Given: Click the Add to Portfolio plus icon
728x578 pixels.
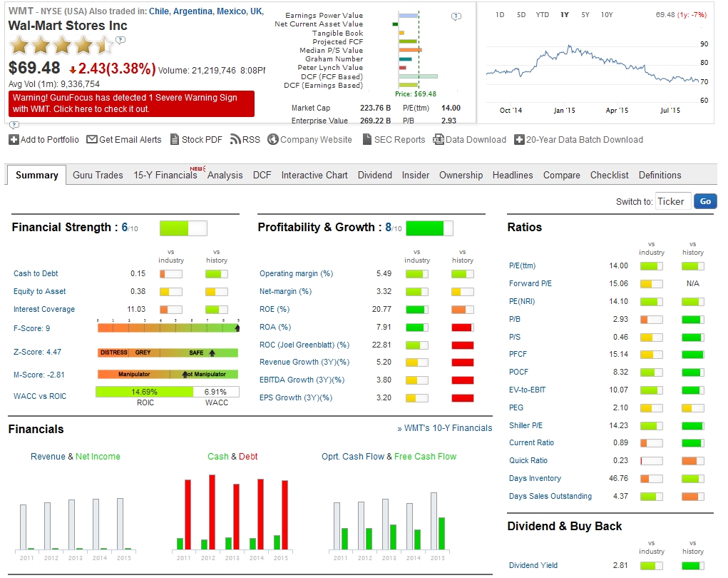Looking at the screenshot, I should [14, 139].
